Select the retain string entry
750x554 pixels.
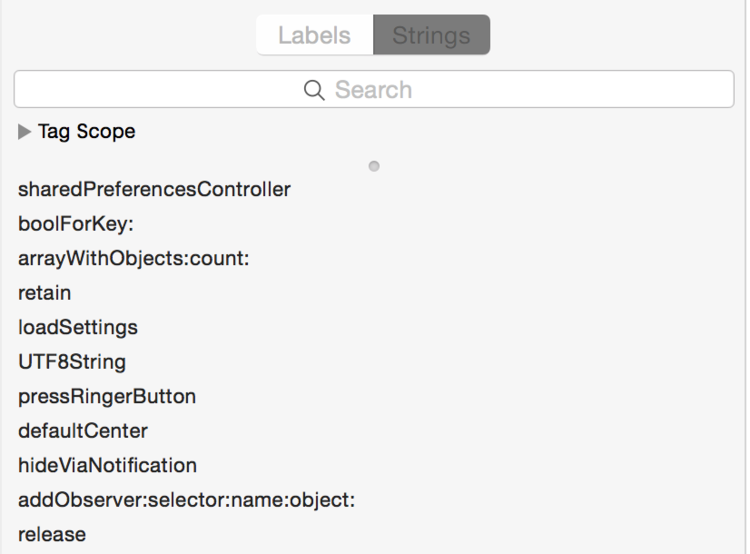[44, 293]
